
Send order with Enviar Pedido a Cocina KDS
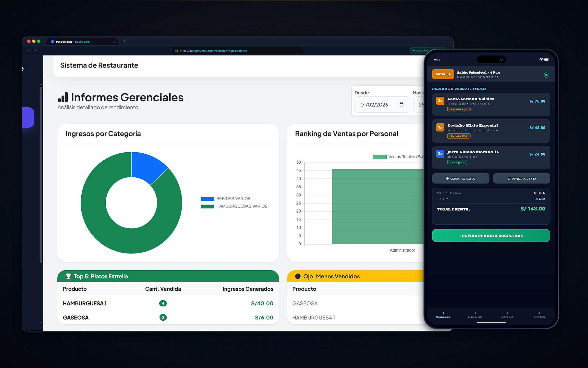point(491,236)
